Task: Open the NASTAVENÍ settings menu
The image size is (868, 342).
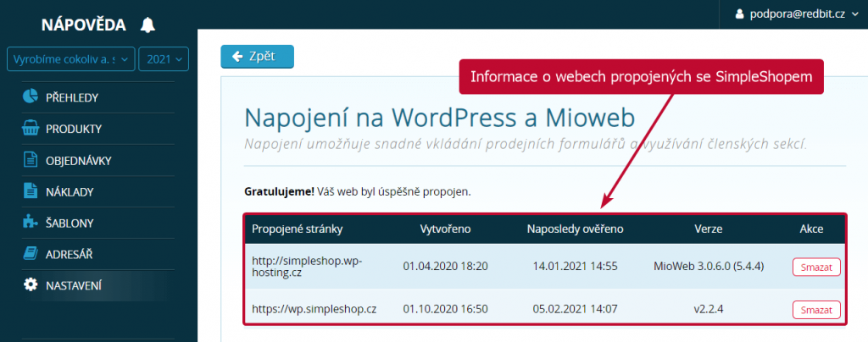Action: tap(74, 285)
